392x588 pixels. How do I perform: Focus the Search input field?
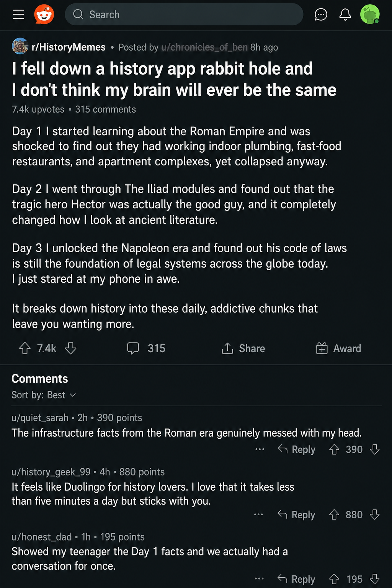tap(184, 15)
